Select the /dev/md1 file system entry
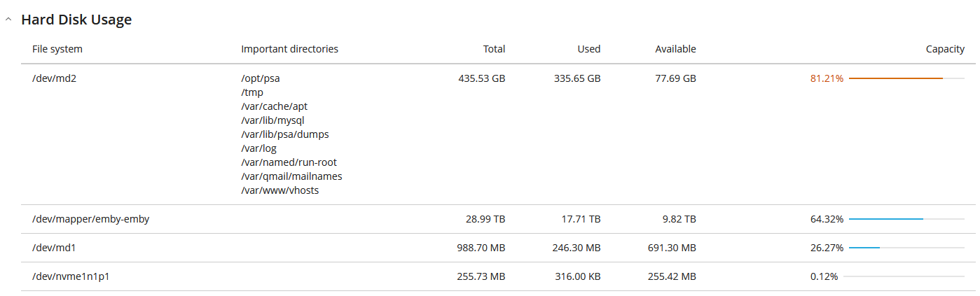980x296 pixels. point(54,248)
